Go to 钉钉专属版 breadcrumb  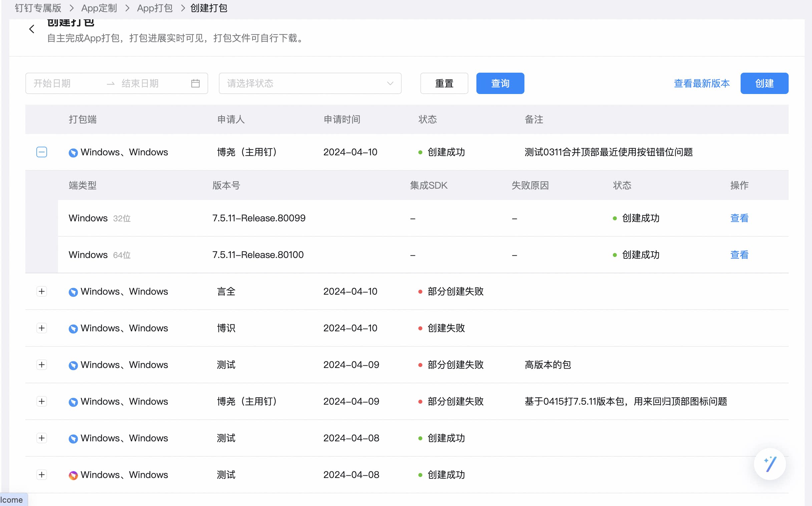pyautogui.click(x=38, y=8)
